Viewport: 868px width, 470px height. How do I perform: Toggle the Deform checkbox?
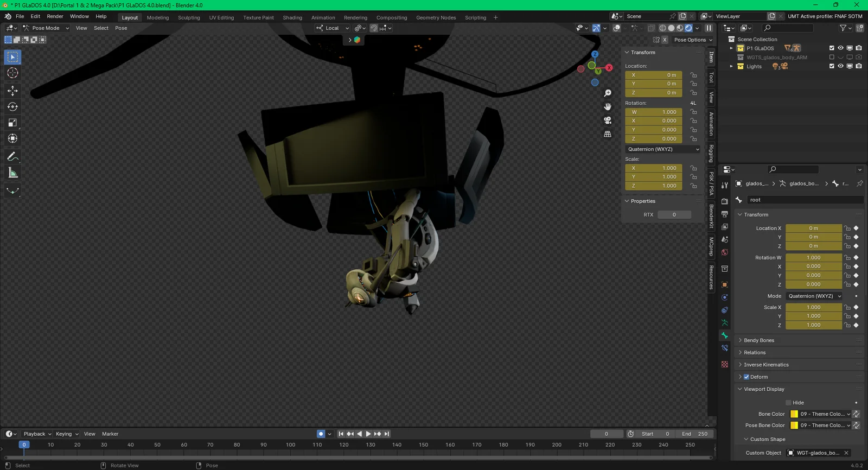click(746, 377)
